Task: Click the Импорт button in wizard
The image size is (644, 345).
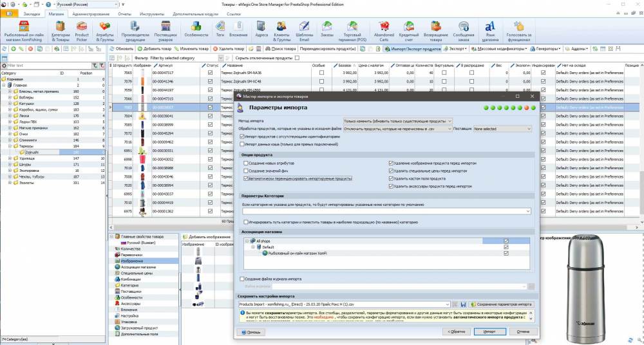Action: [490, 331]
